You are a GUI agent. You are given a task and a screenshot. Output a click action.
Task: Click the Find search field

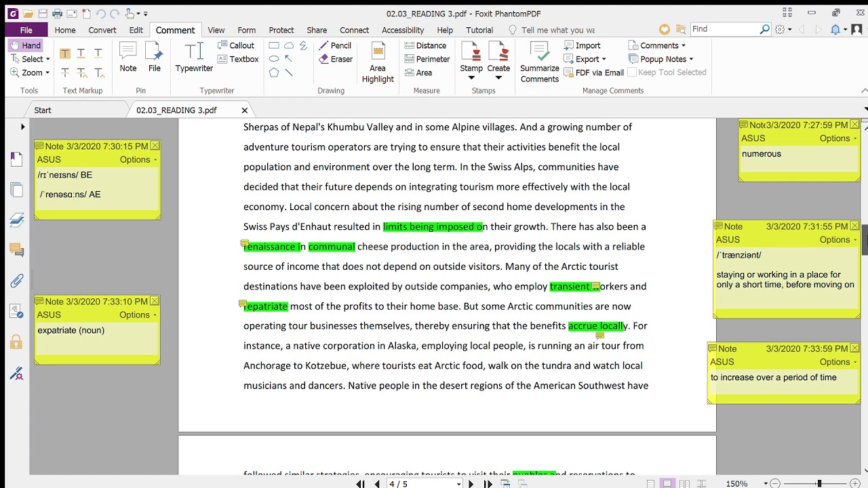click(726, 29)
